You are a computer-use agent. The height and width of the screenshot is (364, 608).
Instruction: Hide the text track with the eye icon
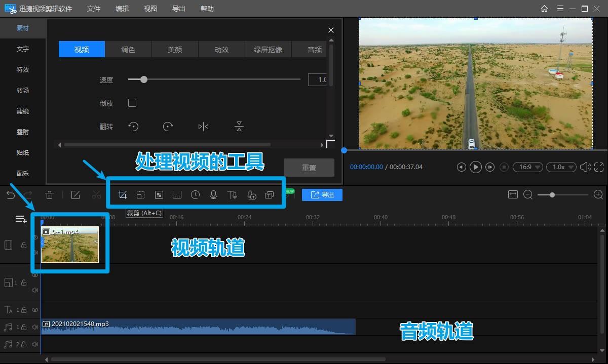coord(35,310)
